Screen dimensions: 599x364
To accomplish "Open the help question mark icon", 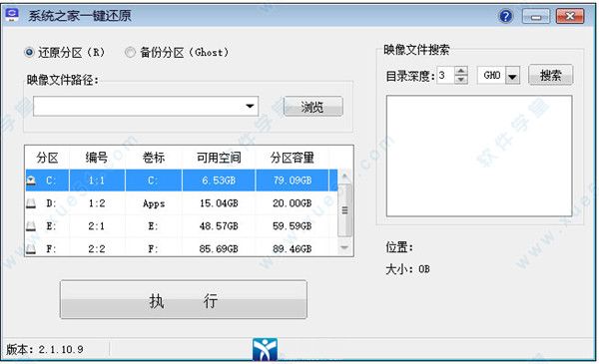I will pos(506,16).
